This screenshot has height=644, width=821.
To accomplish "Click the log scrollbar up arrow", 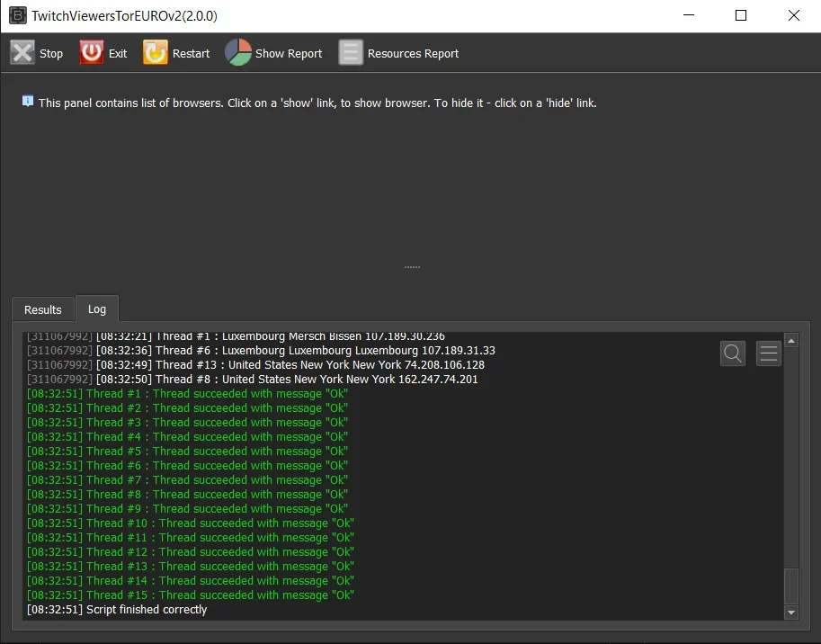I will (791, 341).
